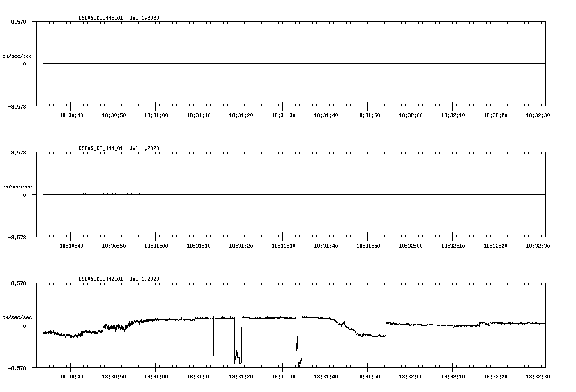Click 18:32:30 time label under HNE chart
This screenshot has width=576, height=392.
pyautogui.click(x=538, y=115)
